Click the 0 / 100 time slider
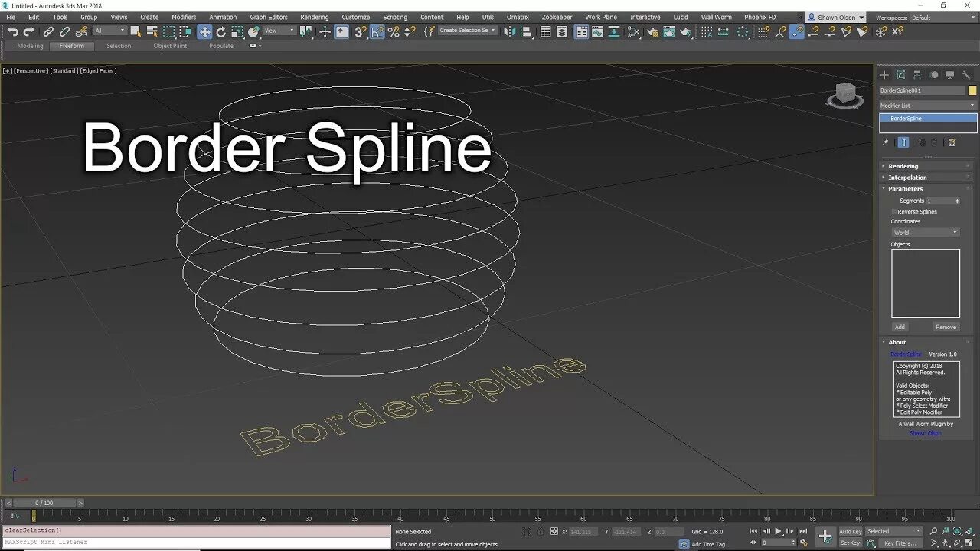 (44, 503)
